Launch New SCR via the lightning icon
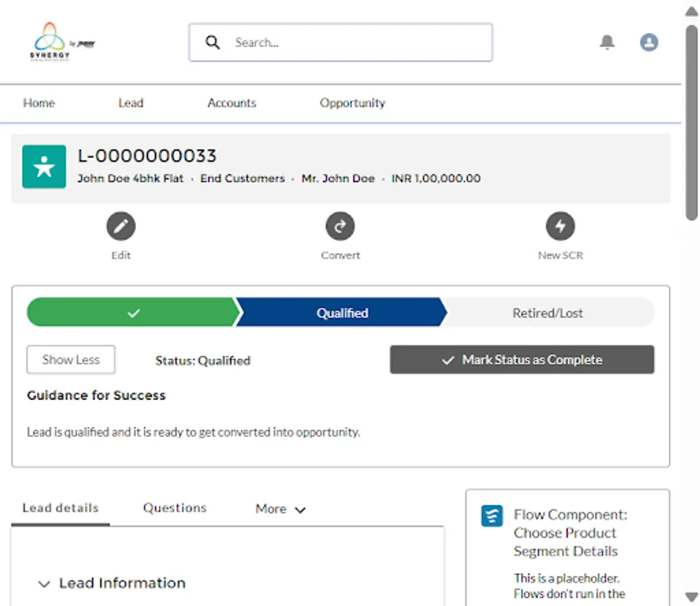The width and height of the screenshot is (700, 606). (560, 226)
